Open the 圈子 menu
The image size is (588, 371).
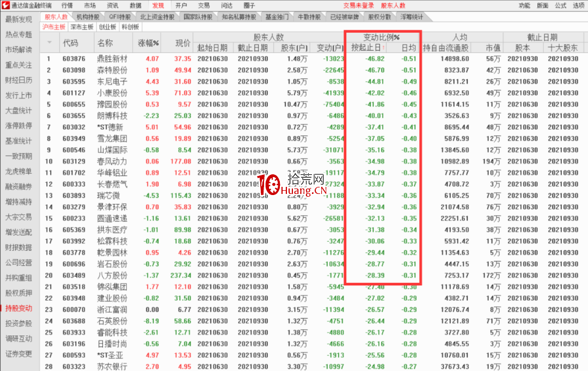249,5
